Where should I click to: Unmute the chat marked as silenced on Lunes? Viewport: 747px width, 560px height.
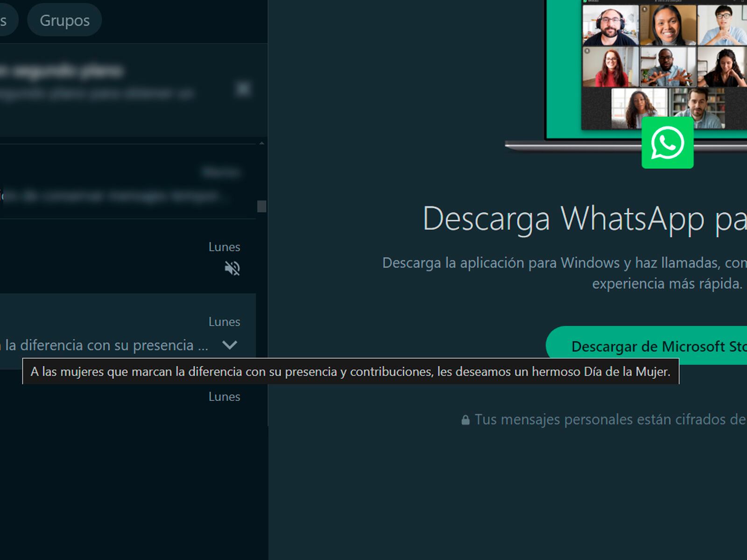coord(232,268)
